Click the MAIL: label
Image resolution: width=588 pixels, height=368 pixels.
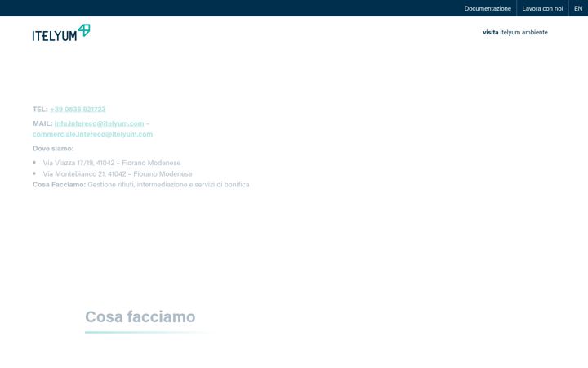click(42, 123)
